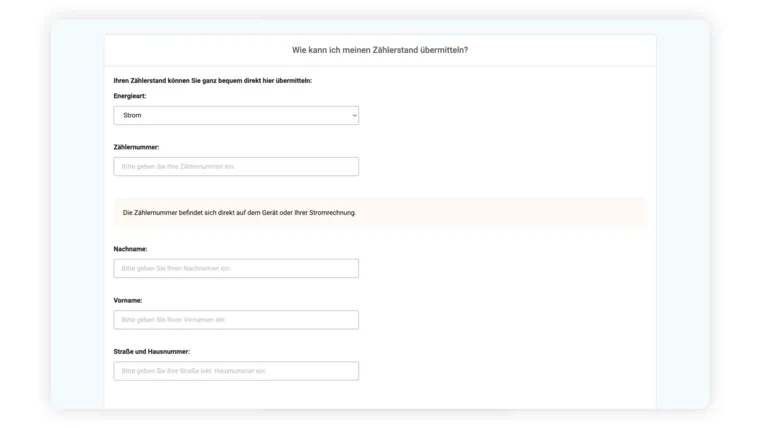
Task: Click placeholder text about Straße inkl. Hausnummer
Action: tap(193, 371)
